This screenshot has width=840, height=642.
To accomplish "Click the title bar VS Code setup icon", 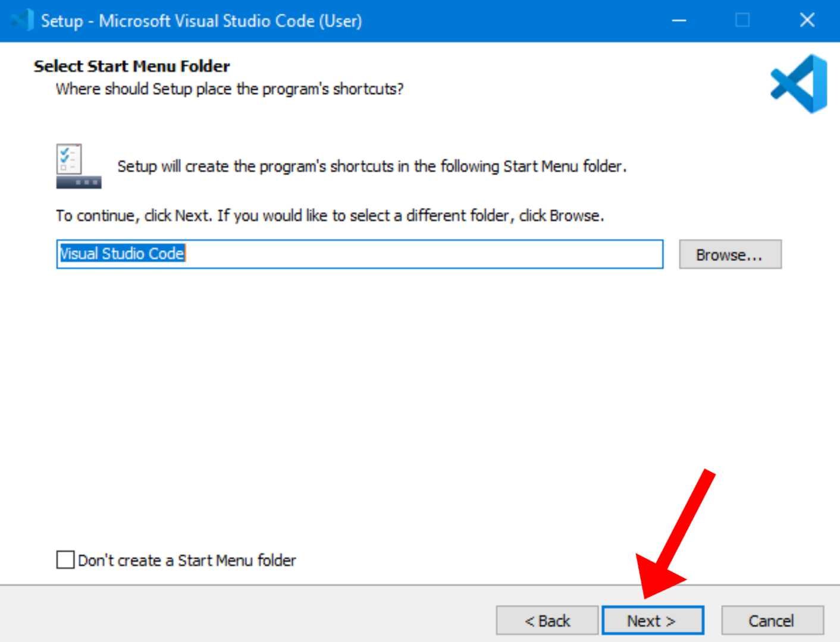I will 21,21.
